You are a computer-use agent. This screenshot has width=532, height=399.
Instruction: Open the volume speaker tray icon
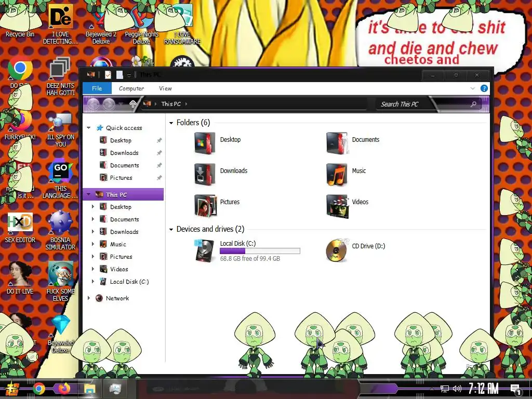tap(457, 389)
